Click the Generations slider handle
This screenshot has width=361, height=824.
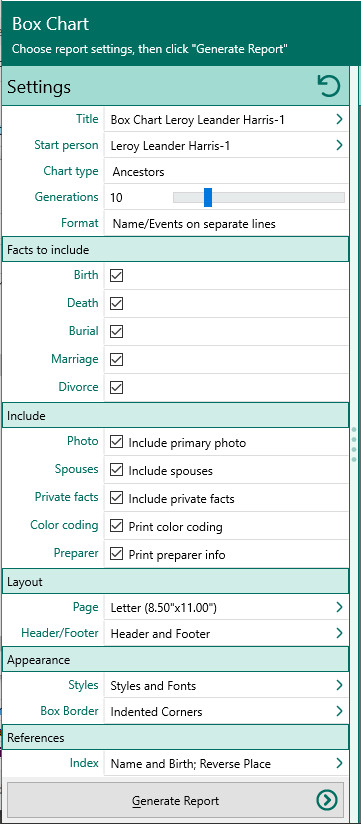coord(208,198)
